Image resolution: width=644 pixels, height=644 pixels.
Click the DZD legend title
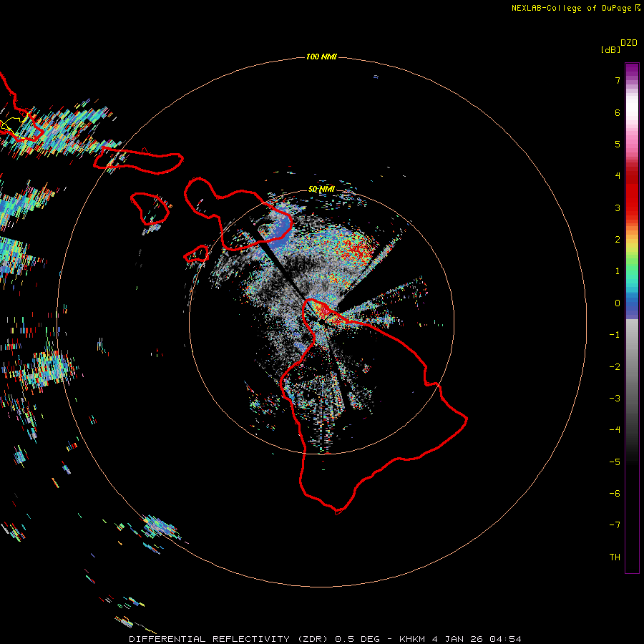[x=629, y=43]
